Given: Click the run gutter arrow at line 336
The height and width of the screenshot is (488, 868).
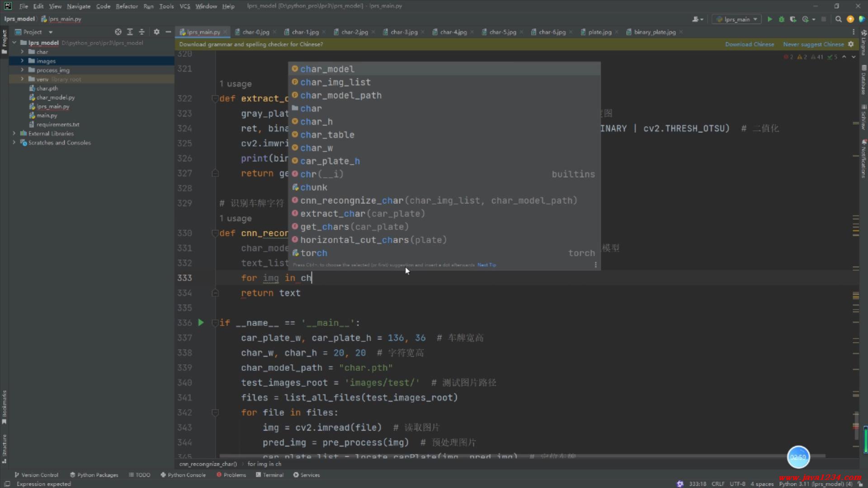Looking at the screenshot, I should pyautogui.click(x=201, y=323).
